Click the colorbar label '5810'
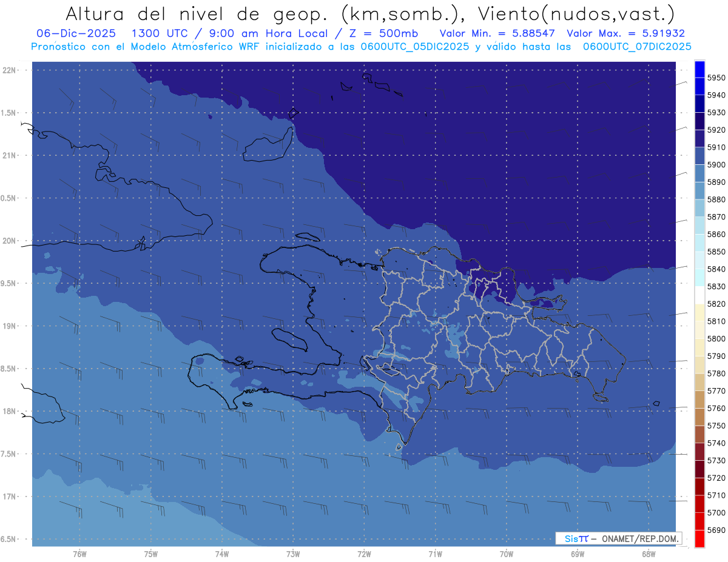Screen dimensions: 728x562 point(716,321)
